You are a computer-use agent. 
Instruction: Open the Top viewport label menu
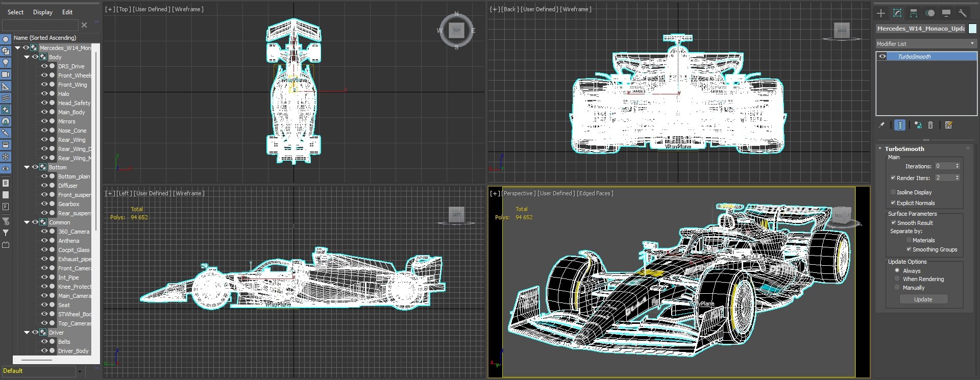[123, 9]
